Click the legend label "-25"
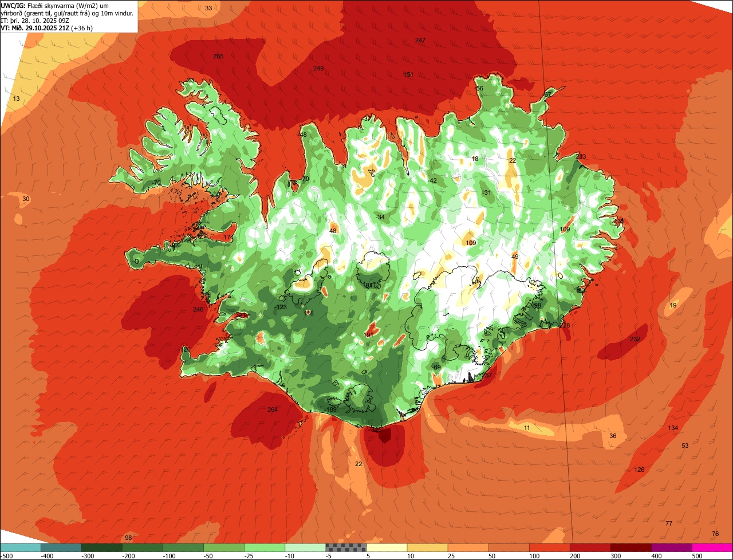Screen dimensions: 733x560 tap(250, 556)
